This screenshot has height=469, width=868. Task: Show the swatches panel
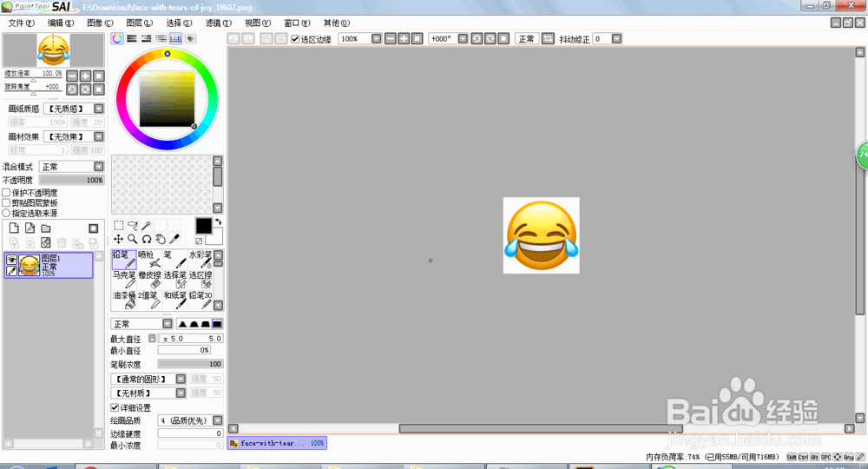click(175, 38)
